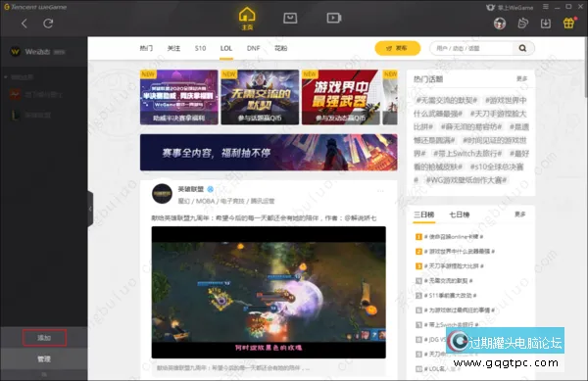Open the gift box icon
Screen dimensions: 588x381
click(x=568, y=24)
